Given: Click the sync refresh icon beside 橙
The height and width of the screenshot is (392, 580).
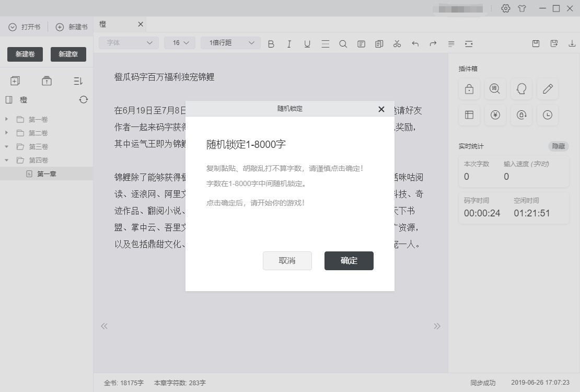Looking at the screenshot, I should (x=84, y=99).
